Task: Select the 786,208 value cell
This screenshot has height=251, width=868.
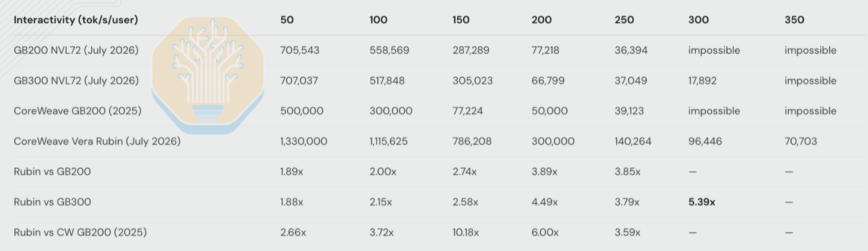Action: coord(472,141)
